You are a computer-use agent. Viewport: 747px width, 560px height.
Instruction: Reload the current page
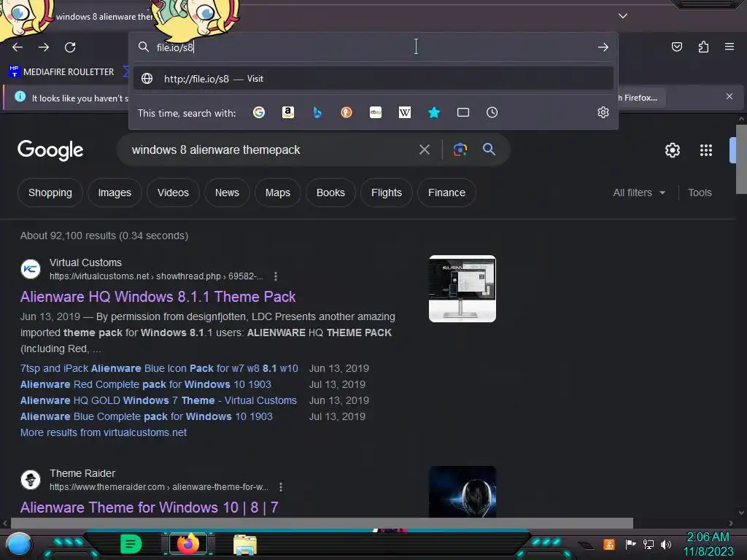tap(70, 47)
